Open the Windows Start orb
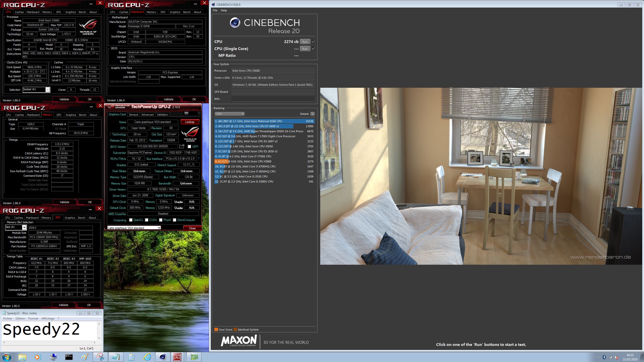Screen dimensions: 644x362 pos(7,357)
